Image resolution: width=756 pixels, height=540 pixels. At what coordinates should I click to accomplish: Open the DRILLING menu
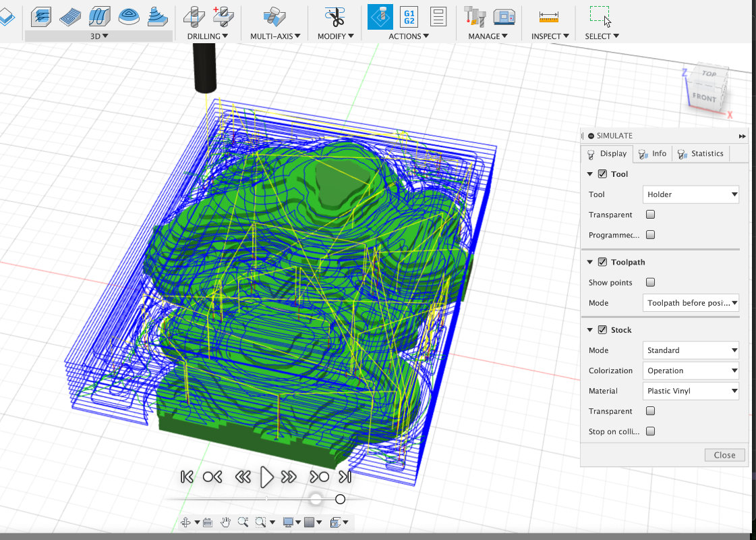208,36
